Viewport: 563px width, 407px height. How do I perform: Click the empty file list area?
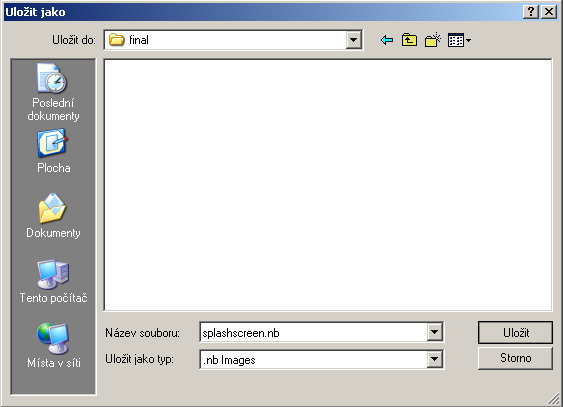[328, 185]
